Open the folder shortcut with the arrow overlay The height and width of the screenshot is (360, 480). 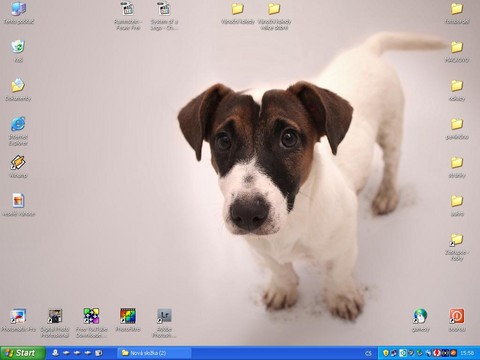click(x=457, y=239)
